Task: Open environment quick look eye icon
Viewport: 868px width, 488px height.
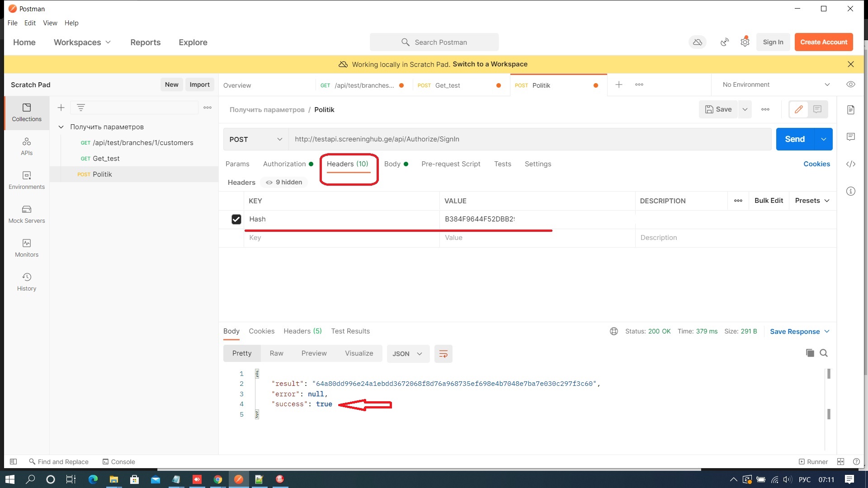Action: [x=851, y=84]
